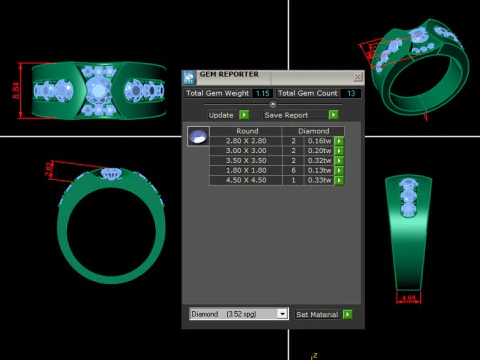Close the Gem Reporter window

pos(358,77)
